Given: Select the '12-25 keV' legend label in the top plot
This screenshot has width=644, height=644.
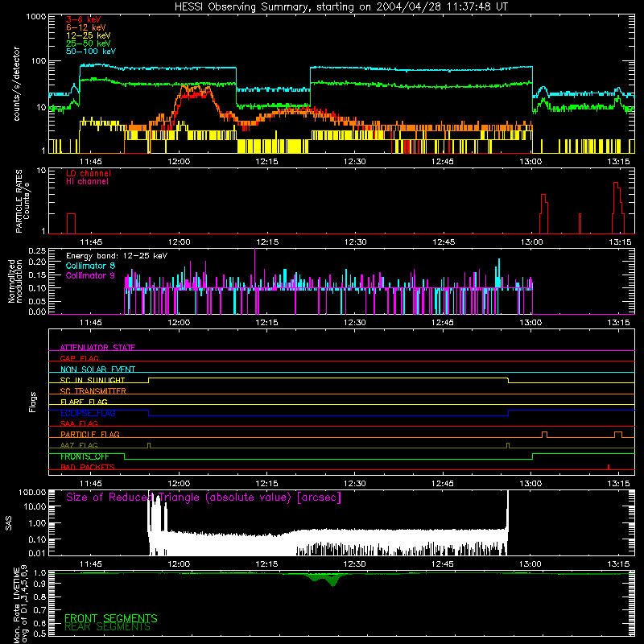Looking at the screenshot, I should (89, 35).
